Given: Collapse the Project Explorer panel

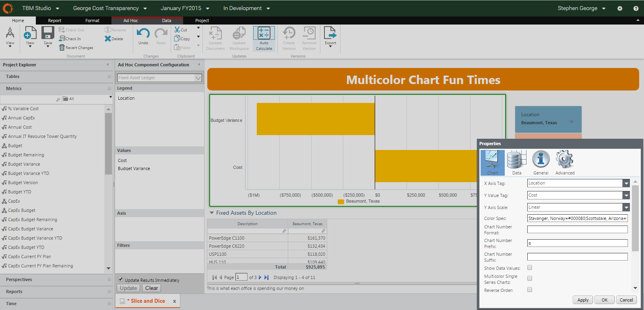Looking at the screenshot, I should click(107, 64).
